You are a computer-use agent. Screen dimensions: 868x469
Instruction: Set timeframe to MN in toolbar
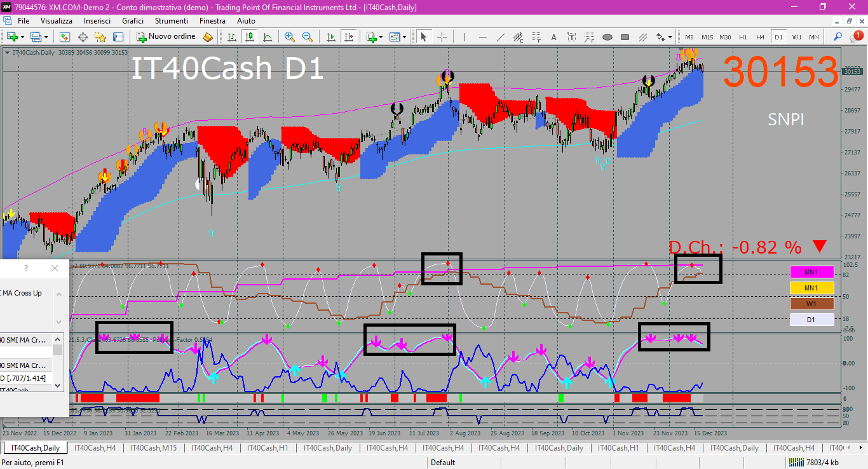point(814,37)
